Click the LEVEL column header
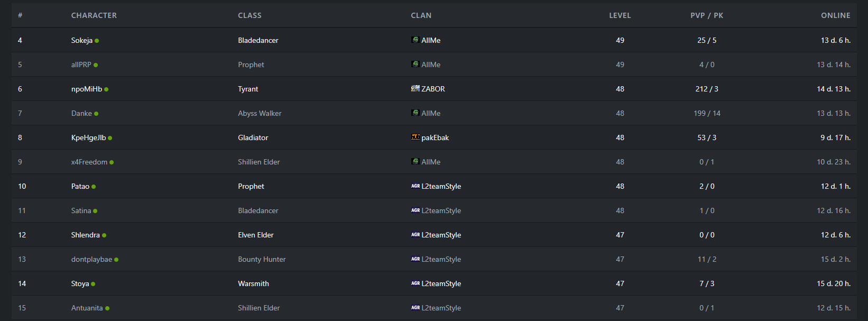This screenshot has height=321, width=868. pyautogui.click(x=620, y=15)
